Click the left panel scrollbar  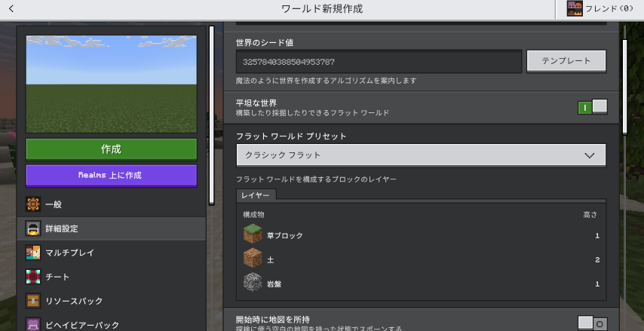tap(211, 115)
